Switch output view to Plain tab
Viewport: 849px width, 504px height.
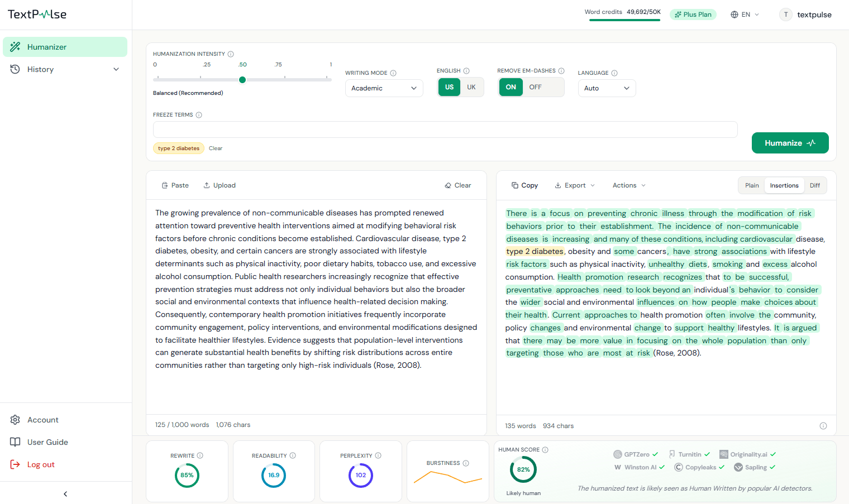coord(752,185)
